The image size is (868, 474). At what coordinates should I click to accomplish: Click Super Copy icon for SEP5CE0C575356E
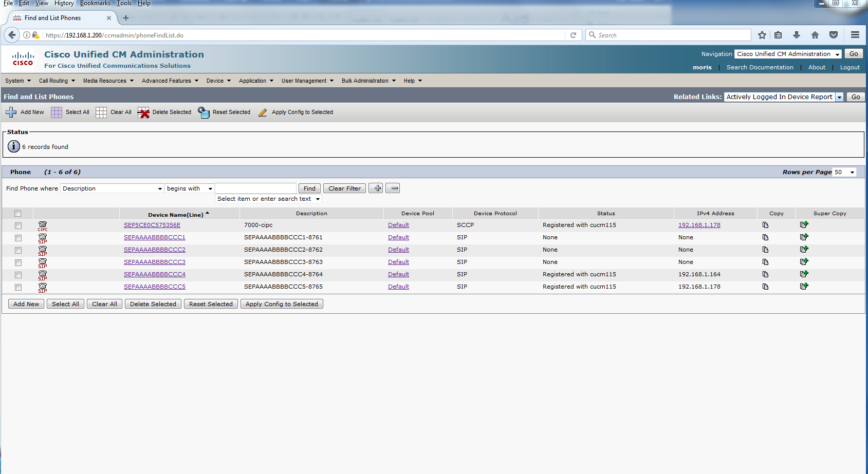point(804,224)
